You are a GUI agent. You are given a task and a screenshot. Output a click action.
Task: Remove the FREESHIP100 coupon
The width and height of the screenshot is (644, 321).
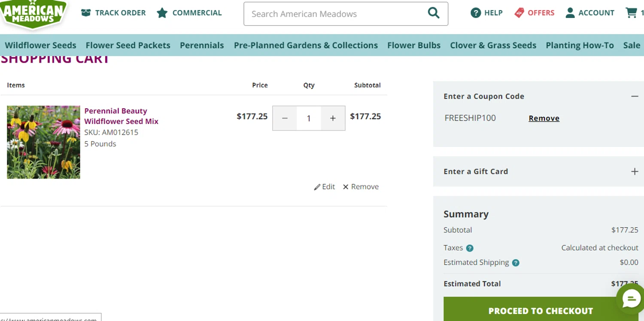click(x=544, y=118)
